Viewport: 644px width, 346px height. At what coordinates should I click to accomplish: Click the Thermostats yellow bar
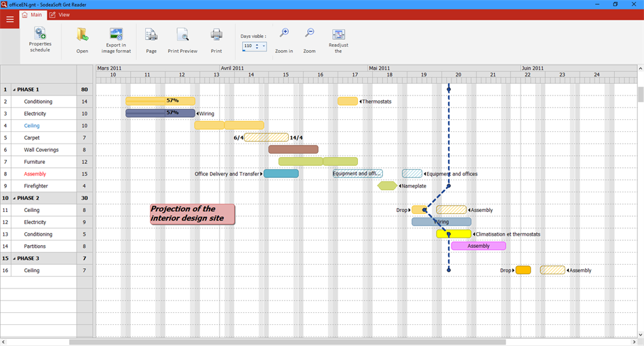click(x=348, y=101)
